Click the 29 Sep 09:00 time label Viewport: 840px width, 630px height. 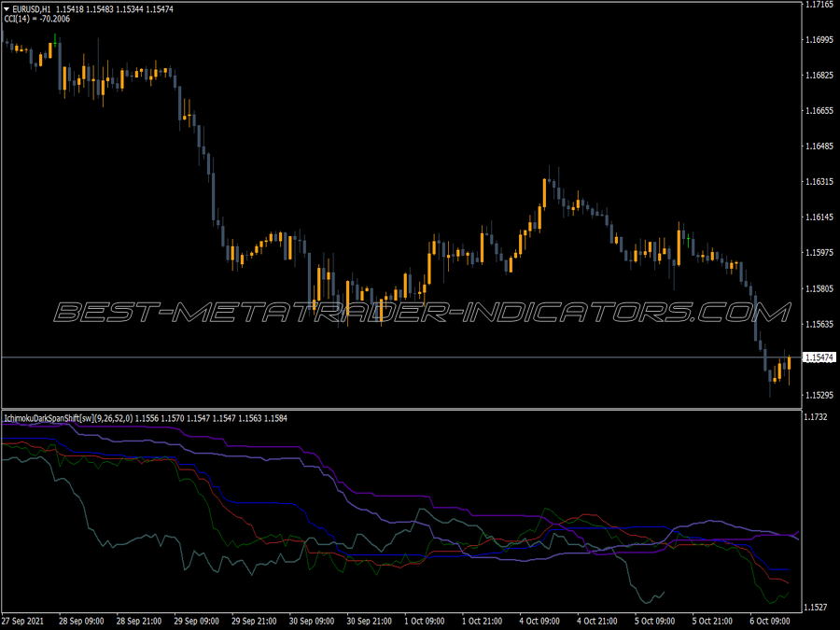[x=196, y=621]
